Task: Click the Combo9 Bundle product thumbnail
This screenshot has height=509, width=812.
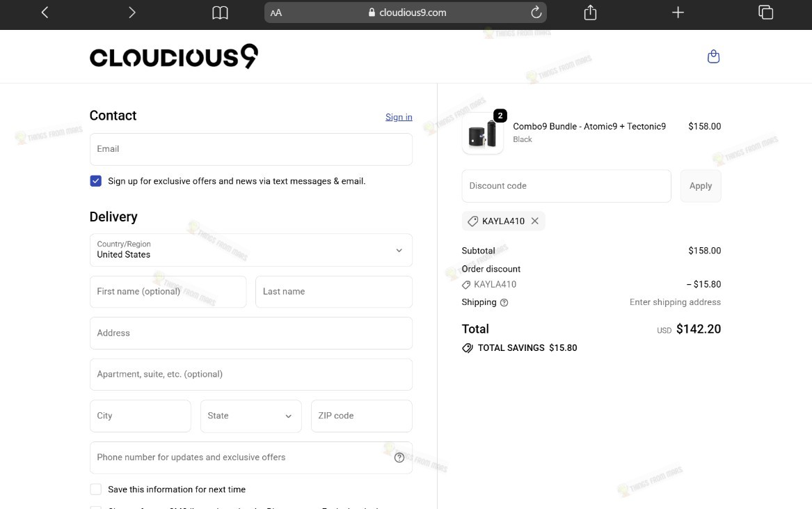Action: tap(482, 133)
